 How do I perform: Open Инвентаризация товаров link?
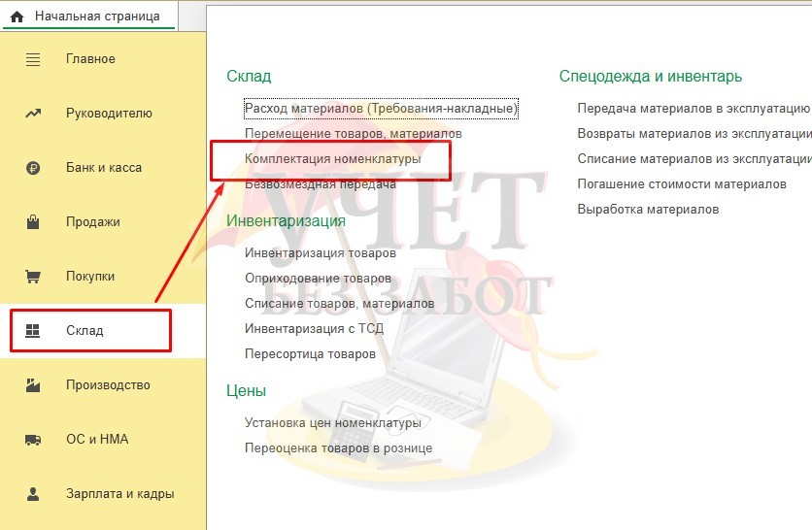click(320, 253)
